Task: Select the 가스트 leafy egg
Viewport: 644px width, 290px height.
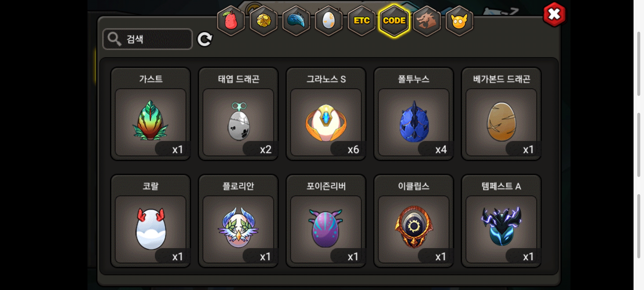Action: pos(151,114)
